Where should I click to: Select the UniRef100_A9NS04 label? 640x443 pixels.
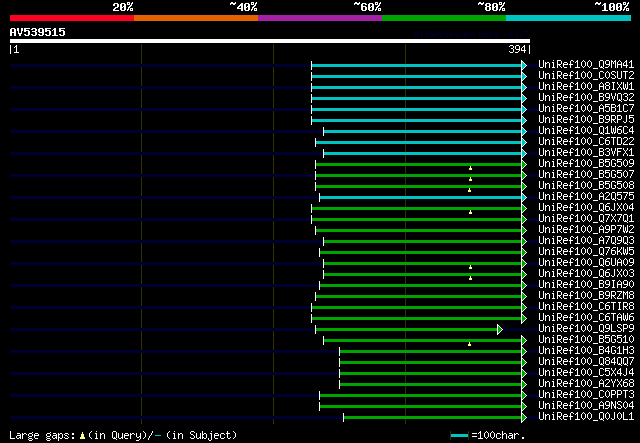[x=586, y=406]
